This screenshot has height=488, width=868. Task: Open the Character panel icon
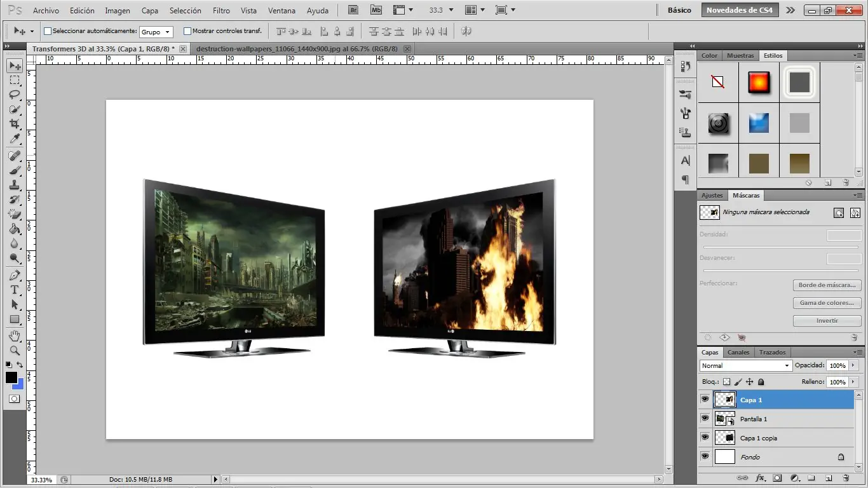685,161
